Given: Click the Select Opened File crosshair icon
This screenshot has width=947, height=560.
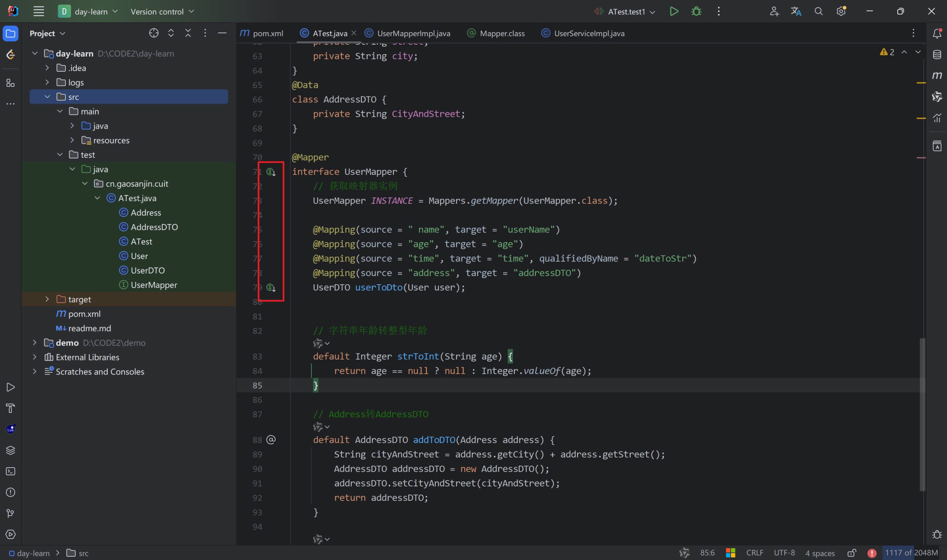Looking at the screenshot, I should (x=154, y=33).
